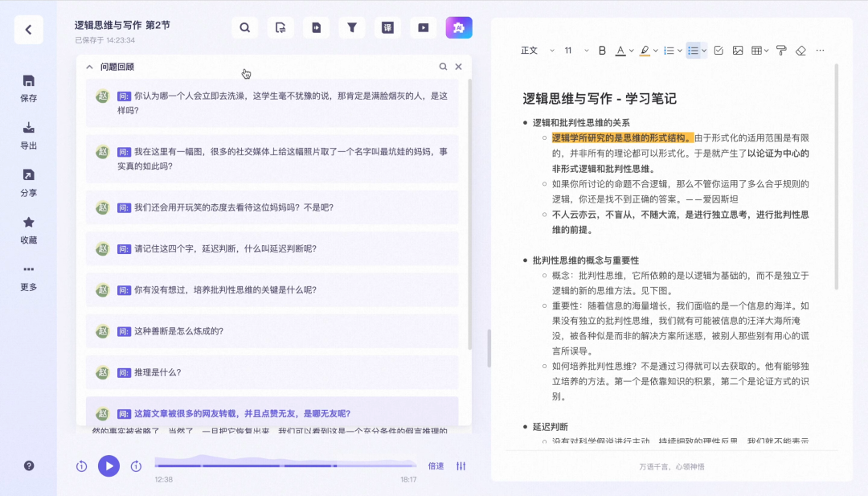Open the font size 11 dropdown
Screen dimensions: 868x496
point(576,51)
